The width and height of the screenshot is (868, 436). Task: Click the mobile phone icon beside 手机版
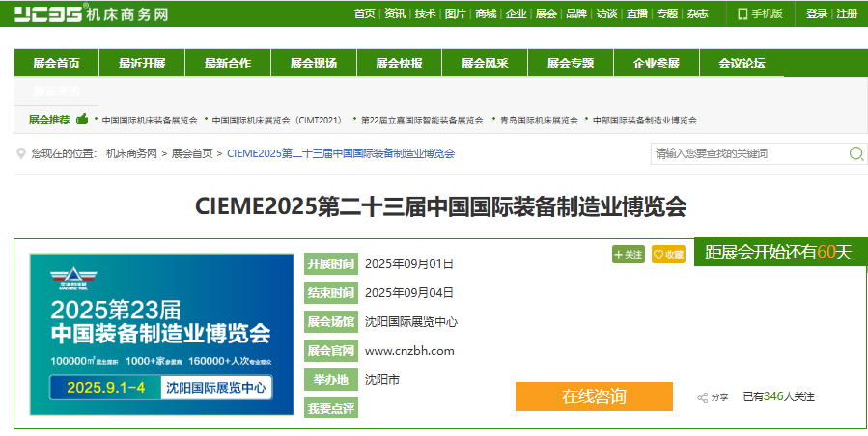point(742,14)
